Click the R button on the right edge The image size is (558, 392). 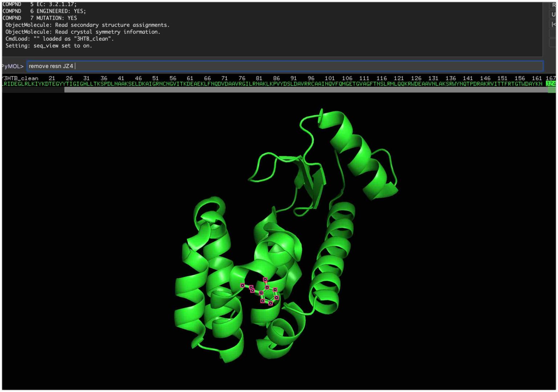pyautogui.click(x=553, y=5)
